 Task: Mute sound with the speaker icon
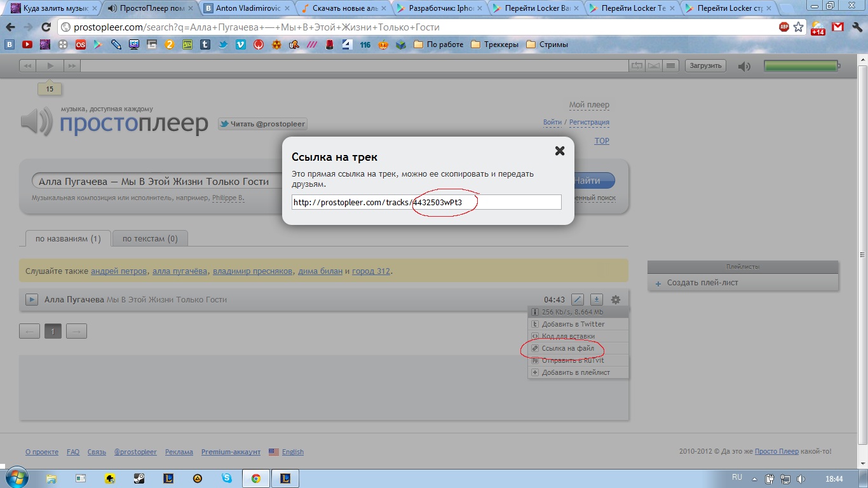tap(744, 66)
